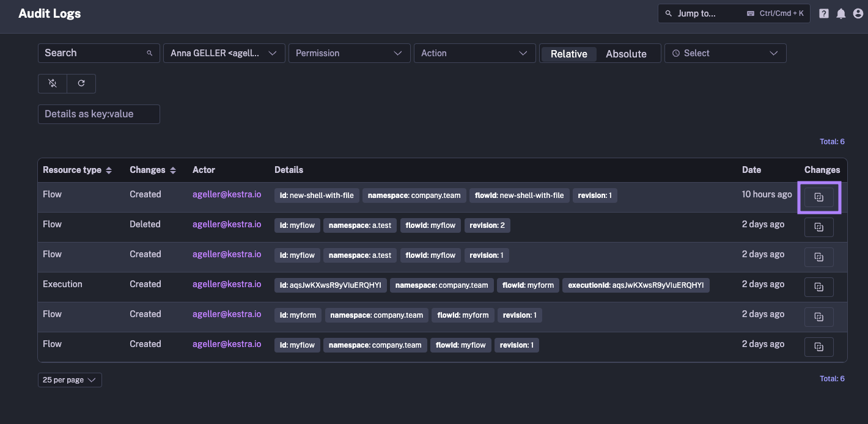Open the ageller@kestra.io actor link
This screenshot has width=868, height=424.
[x=227, y=194]
